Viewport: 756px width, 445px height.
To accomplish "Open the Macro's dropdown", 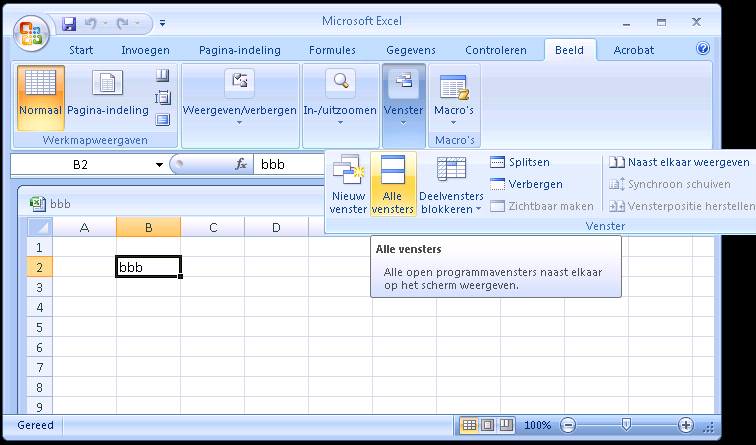I will [x=454, y=98].
